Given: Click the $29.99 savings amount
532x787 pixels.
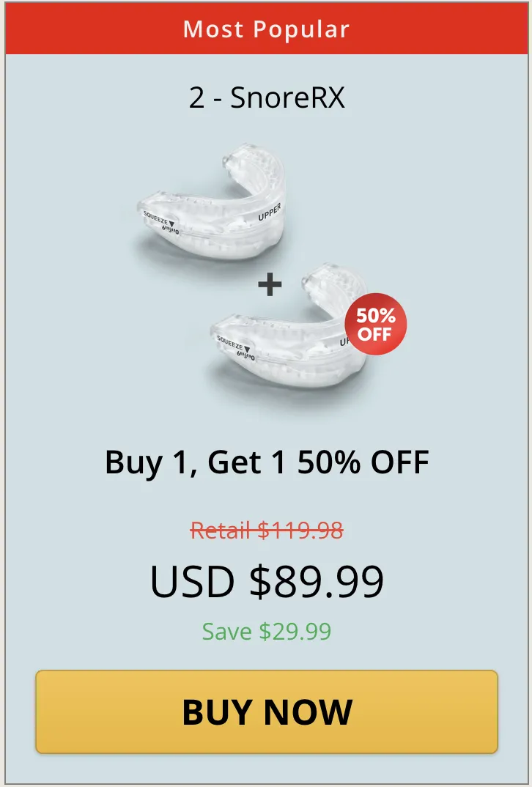Looking at the screenshot, I should pos(295,631).
